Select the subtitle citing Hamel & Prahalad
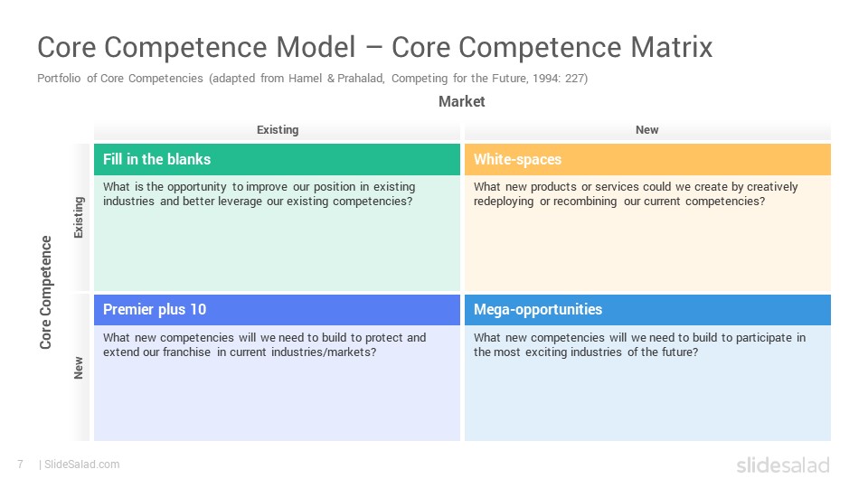The height and width of the screenshot is (488, 868). coord(312,79)
